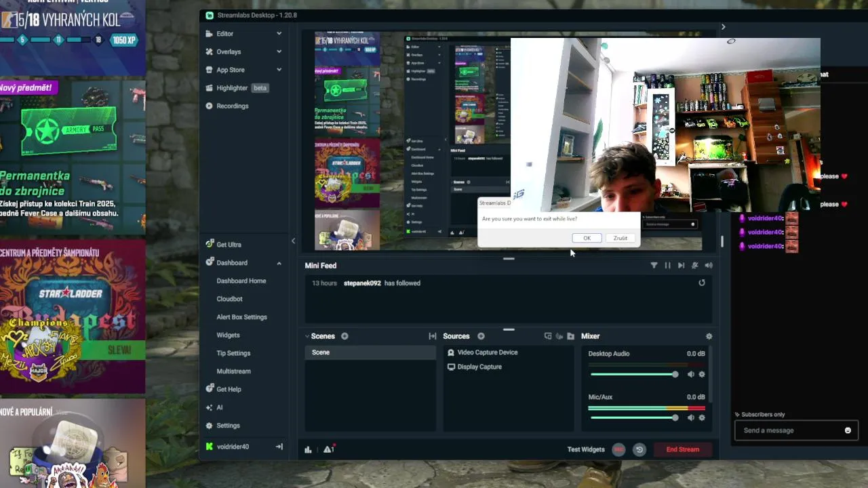This screenshot has width=868, height=488.
Task: Collapse the sidebar with the left arrow
Action: pos(293,241)
